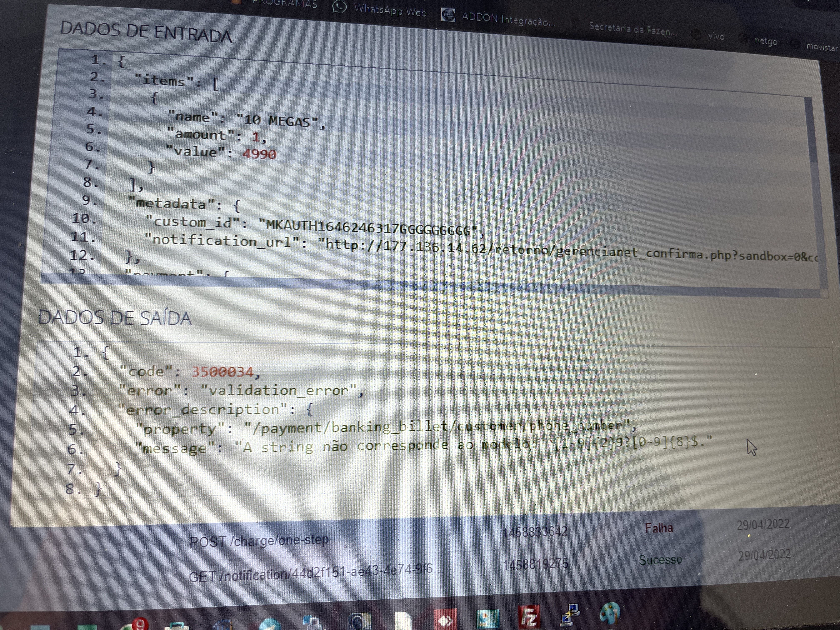This screenshot has height=630, width=840.
Task: Open the Paint palette taskbar icon
Action: (x=610, y=612)
